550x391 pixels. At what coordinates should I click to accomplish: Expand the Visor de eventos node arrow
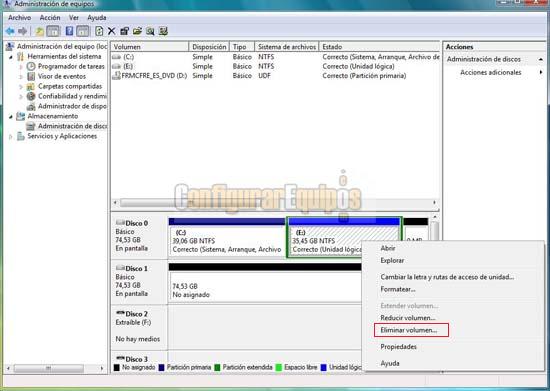[x=21, y=76]
